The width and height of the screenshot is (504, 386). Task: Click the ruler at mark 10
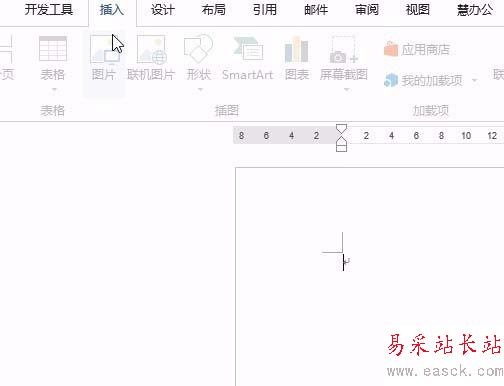[466, 136]
